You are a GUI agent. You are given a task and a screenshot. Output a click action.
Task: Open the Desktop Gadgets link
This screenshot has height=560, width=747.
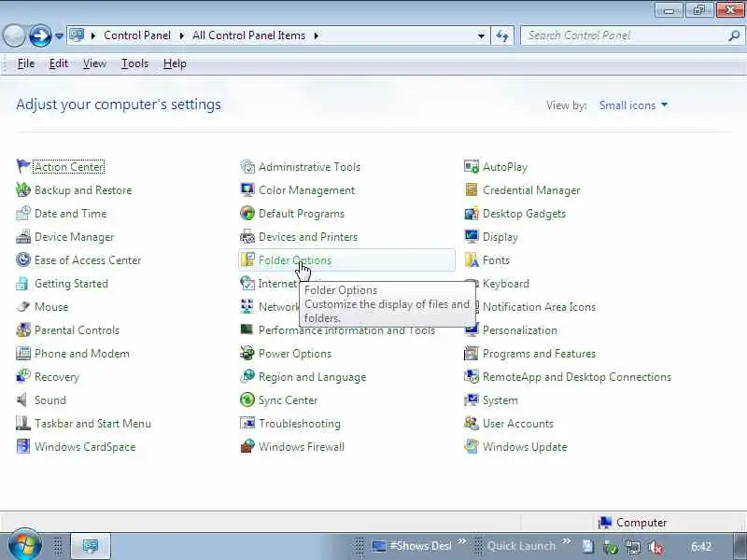pyautogui.click(x=524, y=214)
